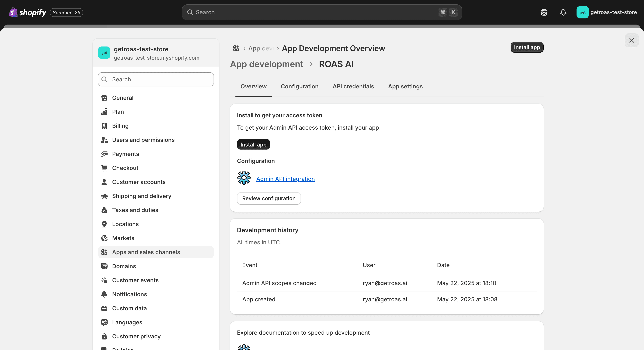The image size is (644, 350).
Task: Click the Domains icon
Action: [x=104, y=266]
